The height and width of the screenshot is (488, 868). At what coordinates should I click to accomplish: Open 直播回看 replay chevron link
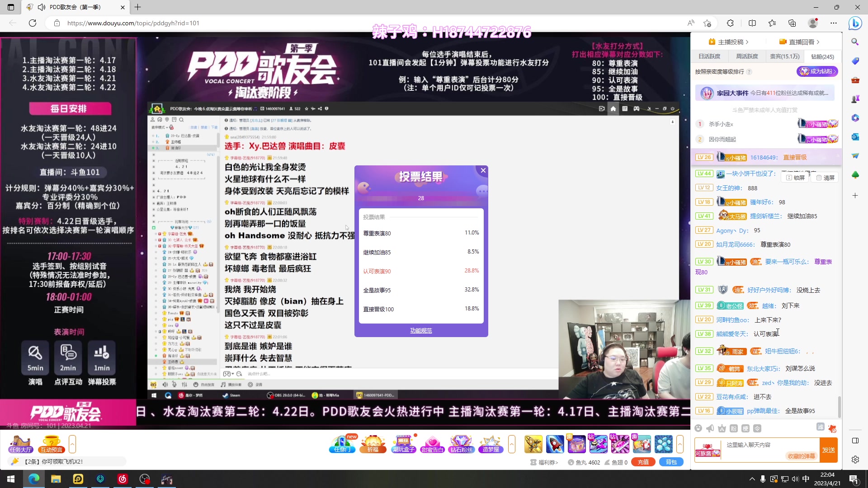point(799,42)
